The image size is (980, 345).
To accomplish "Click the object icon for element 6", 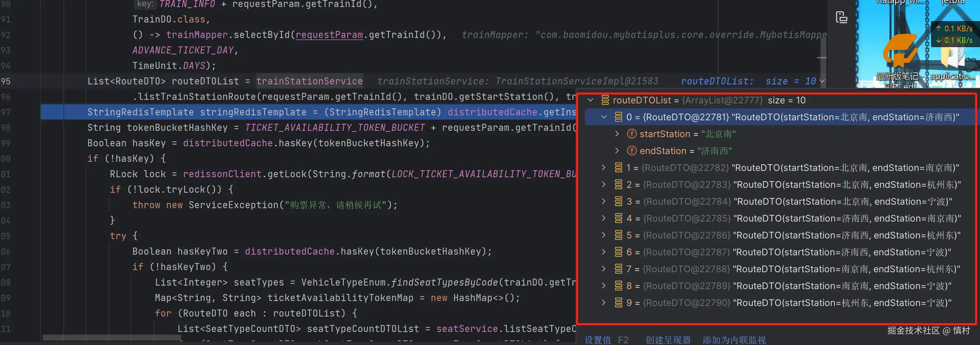I will tap(619, 252).
